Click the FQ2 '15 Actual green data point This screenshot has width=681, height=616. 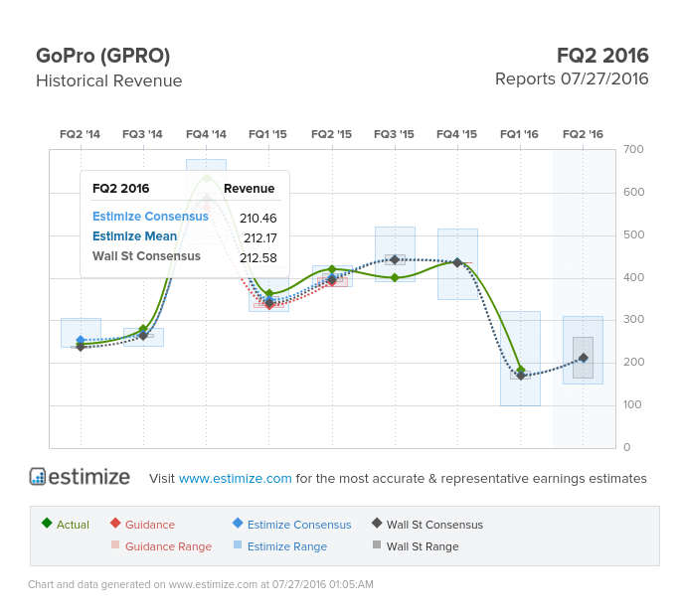point(332,269)
